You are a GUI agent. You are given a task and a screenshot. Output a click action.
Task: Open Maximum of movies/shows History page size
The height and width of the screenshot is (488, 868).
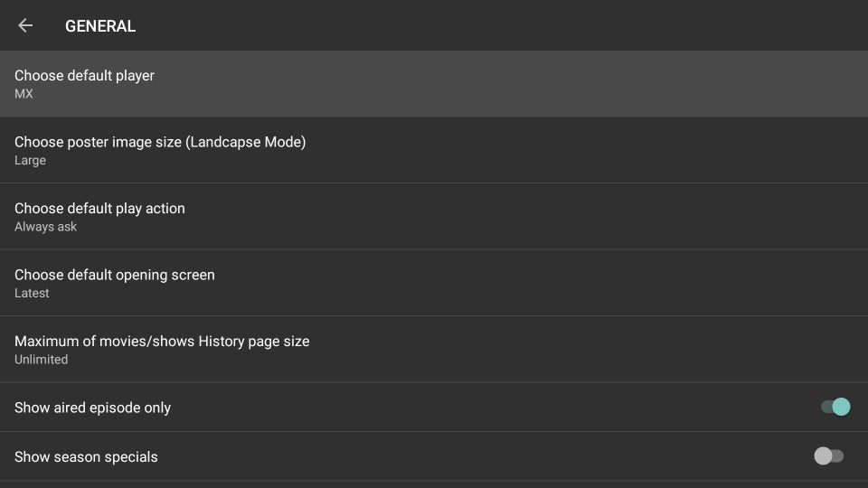(x=434, y=349)
